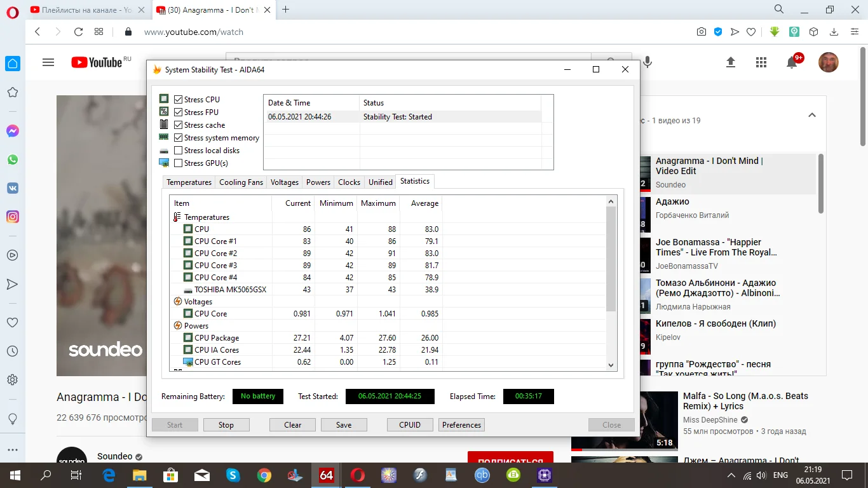Open YouTube hamburger guide menu
This screenshot has width=868, height=488.
tap(48, 62)
